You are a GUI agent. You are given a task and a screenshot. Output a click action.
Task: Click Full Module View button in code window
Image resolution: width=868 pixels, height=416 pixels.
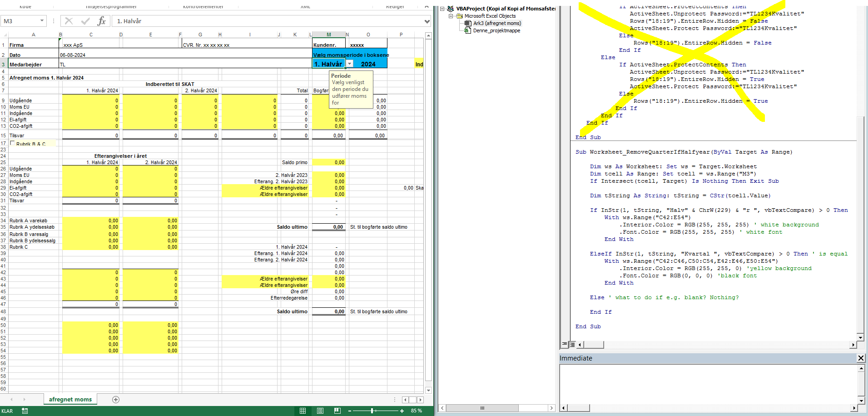pos(572,344)
